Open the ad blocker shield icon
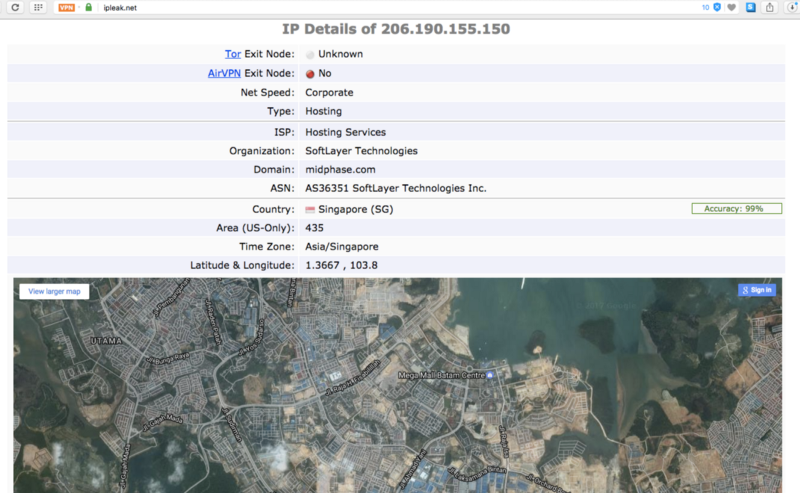This screenshot has height=493, width=800. (717, 7)
